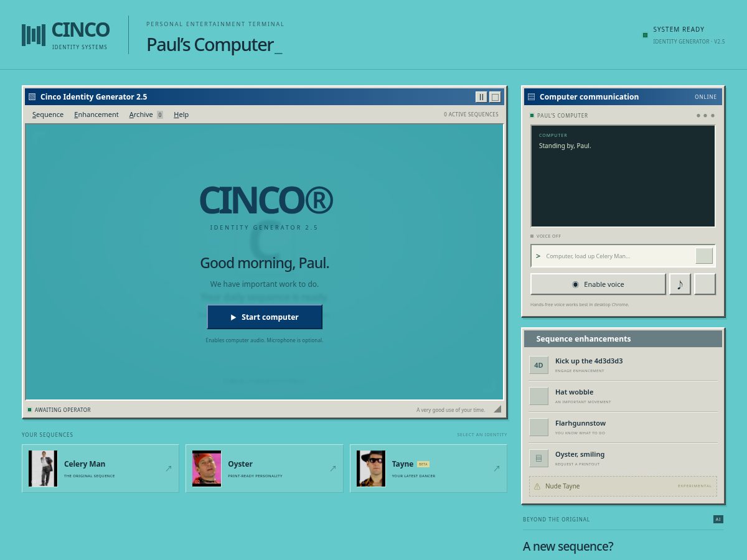Click the blank square button beside the music note
Screen dimensions: 747x560
pos(705,284)
